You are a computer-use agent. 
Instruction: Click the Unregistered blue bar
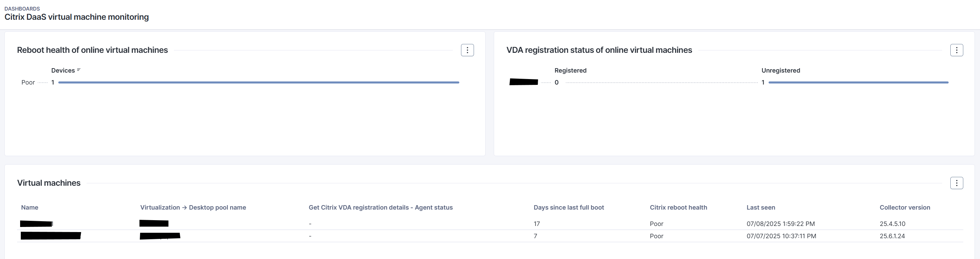[858, 82]
